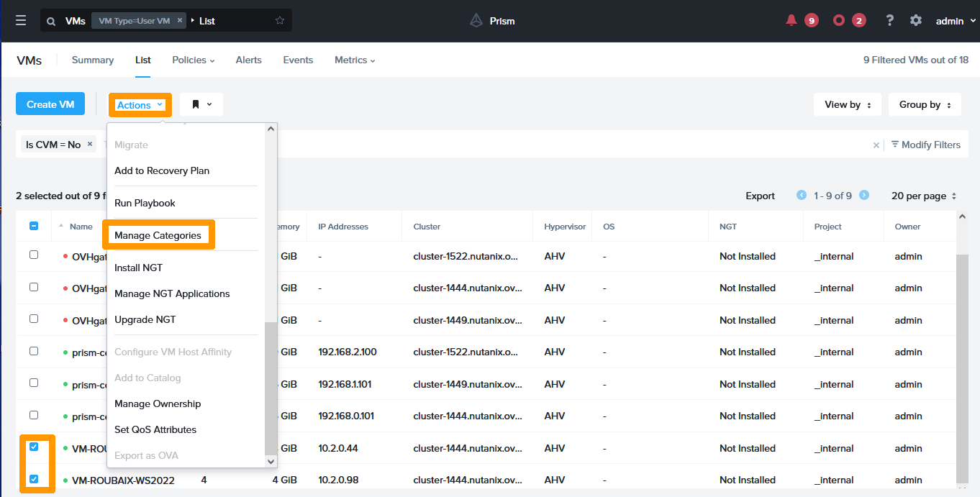
Task: Open the tasks circle indicator
Action: (x=839, y=21)
